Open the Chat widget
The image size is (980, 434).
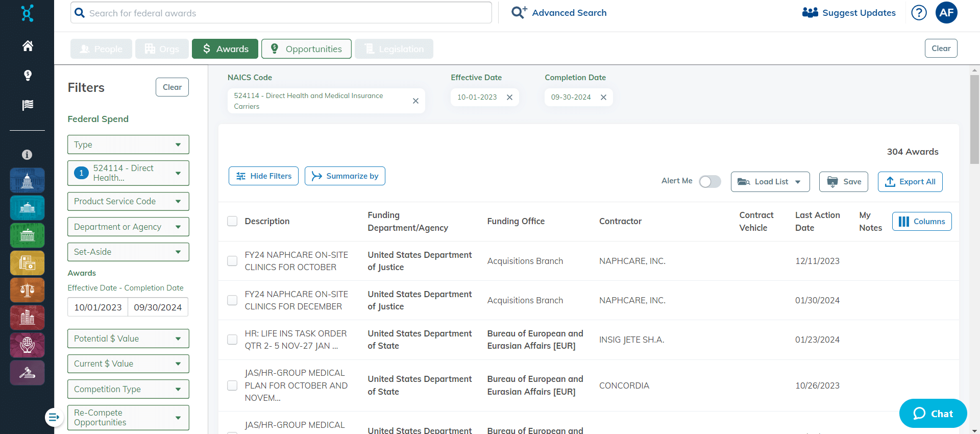tap(933, 414)
